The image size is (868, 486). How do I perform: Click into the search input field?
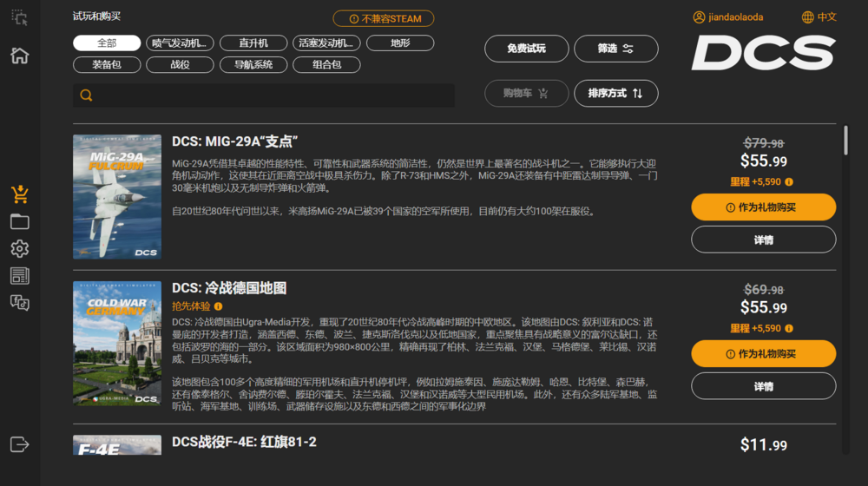pos(264,95)
